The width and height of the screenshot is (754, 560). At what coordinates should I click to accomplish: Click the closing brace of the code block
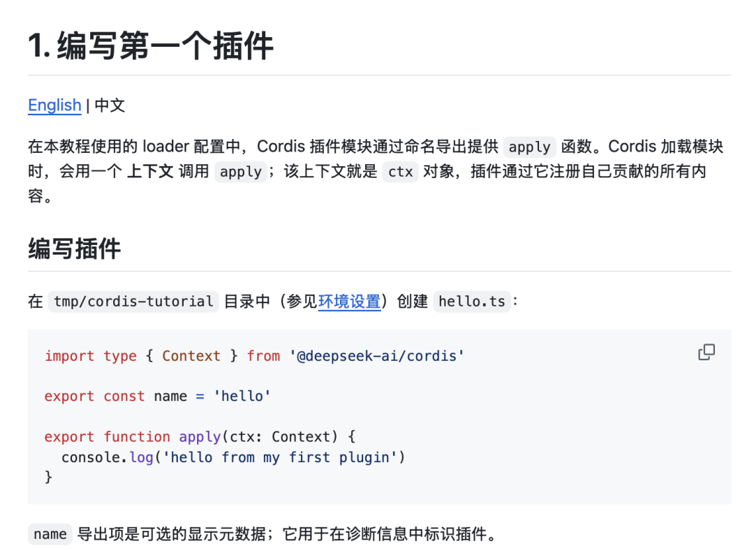click(49, 477)
